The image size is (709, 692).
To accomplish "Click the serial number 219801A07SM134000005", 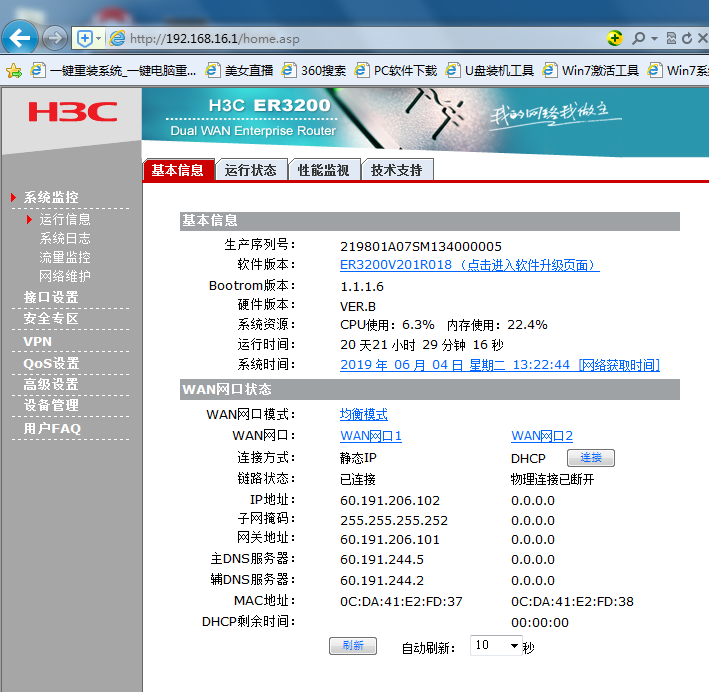I will click(x=421, y=246).
